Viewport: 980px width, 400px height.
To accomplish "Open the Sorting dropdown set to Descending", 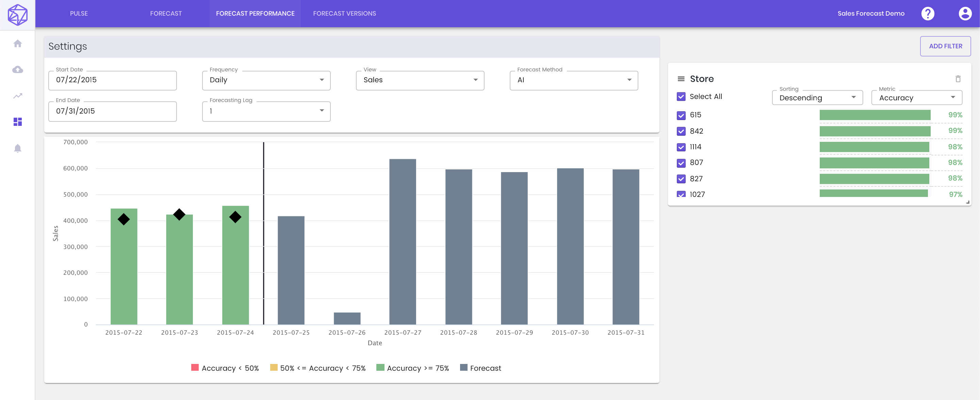I will click(817, 98).
